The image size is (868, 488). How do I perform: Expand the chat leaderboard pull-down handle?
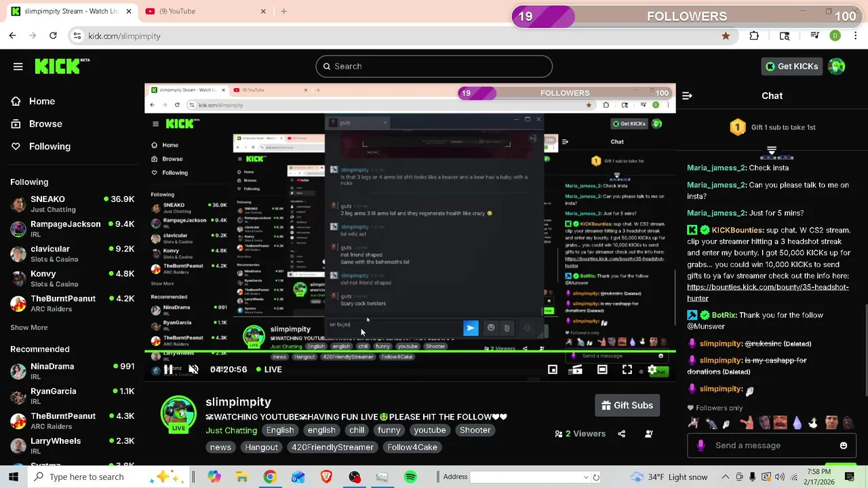click(x=772, y=150)
